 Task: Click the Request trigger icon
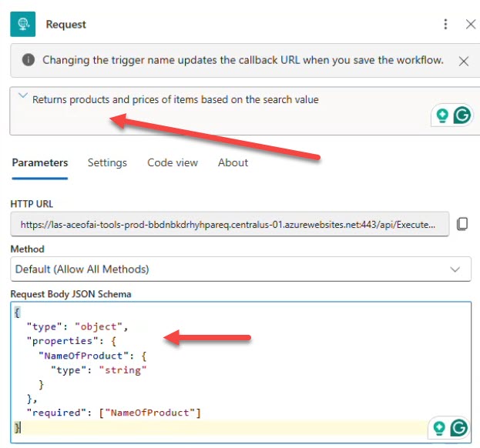[x=22, y=24]
